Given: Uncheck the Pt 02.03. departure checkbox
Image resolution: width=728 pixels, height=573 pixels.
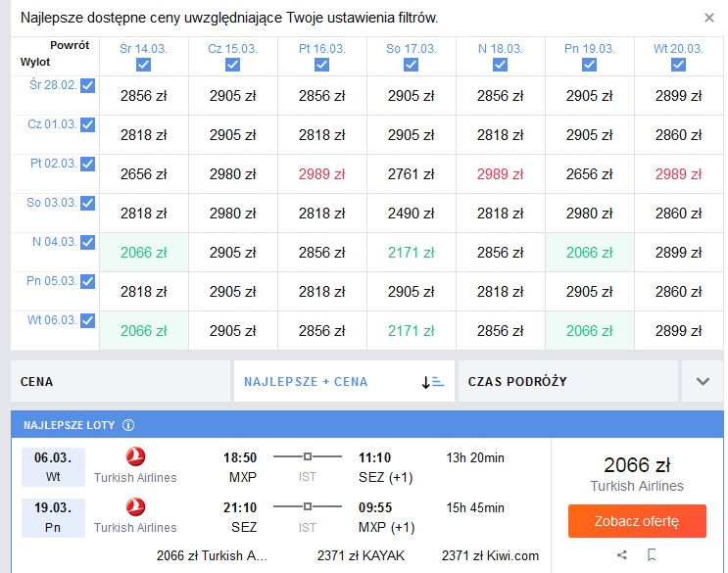Looking at the screenshot, I should point(88,164).
